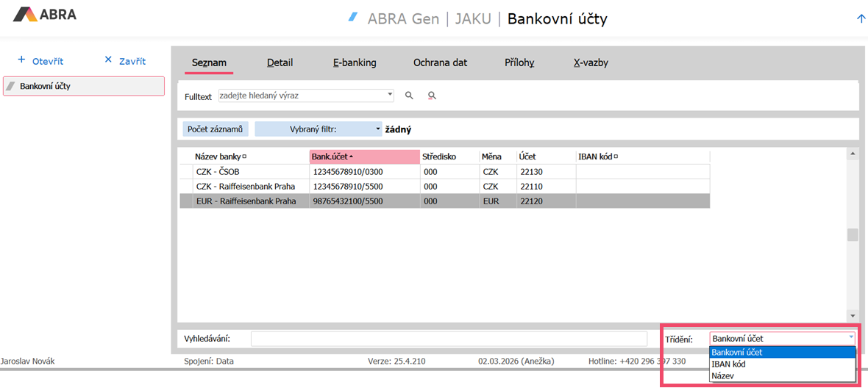Image resolution: width=868 pixels, height=388 pixels.
Task: Open the Detail tab
Action: point(280,62)
